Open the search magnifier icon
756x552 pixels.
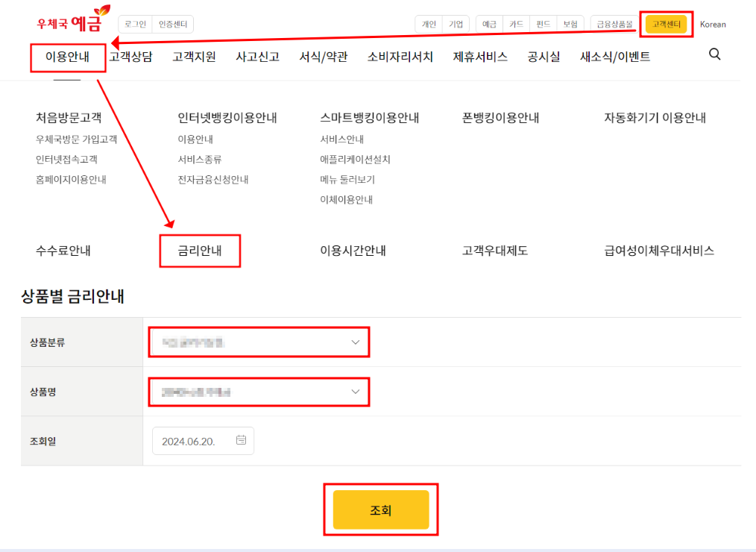tap(714, 54)
